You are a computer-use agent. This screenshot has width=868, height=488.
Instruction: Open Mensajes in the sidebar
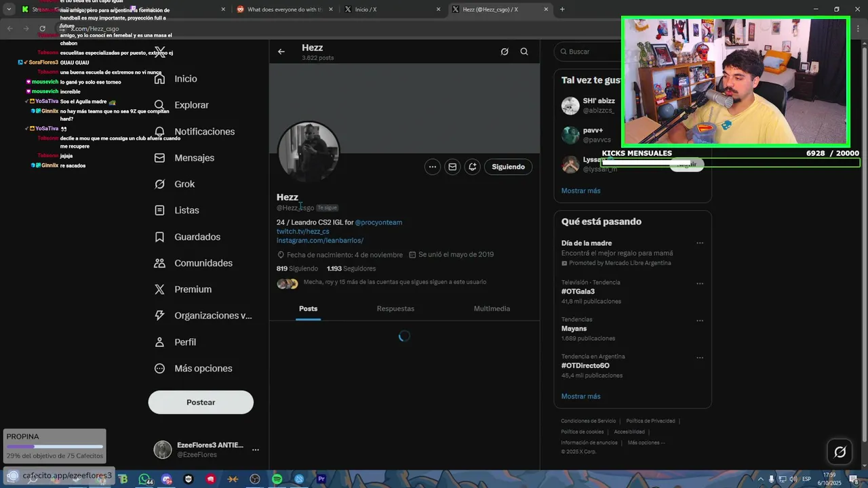(x=184, y=158)
